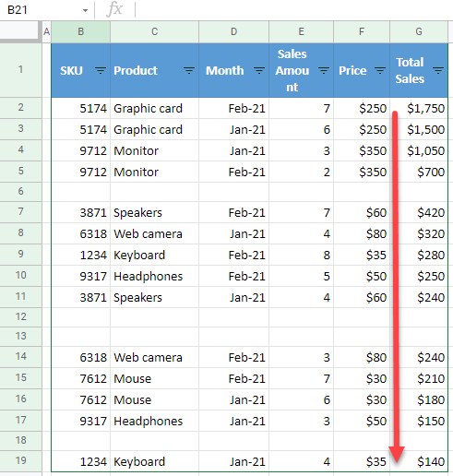Viewport: 453px width, 476px height.
Task: Select column B header
Action: [80, 31]
